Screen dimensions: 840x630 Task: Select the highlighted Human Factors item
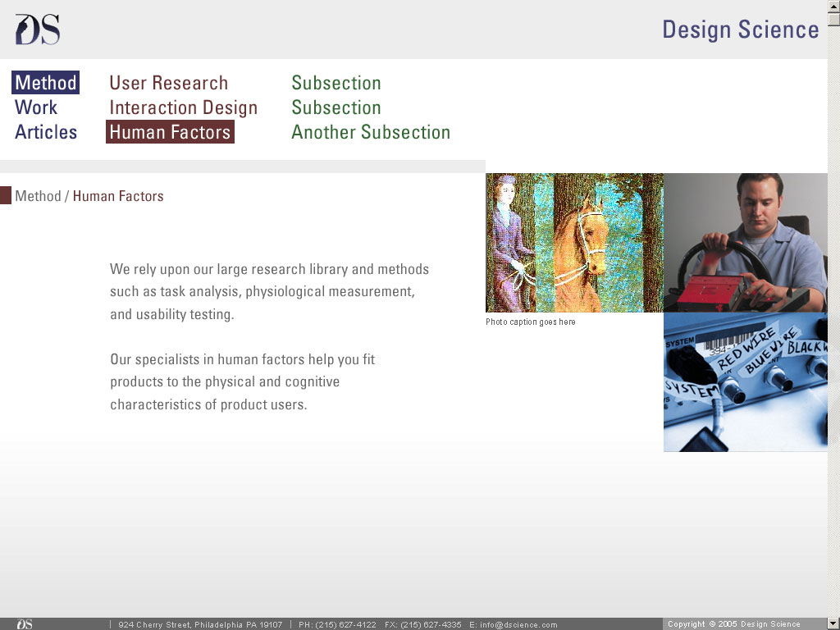coord(170,132)
